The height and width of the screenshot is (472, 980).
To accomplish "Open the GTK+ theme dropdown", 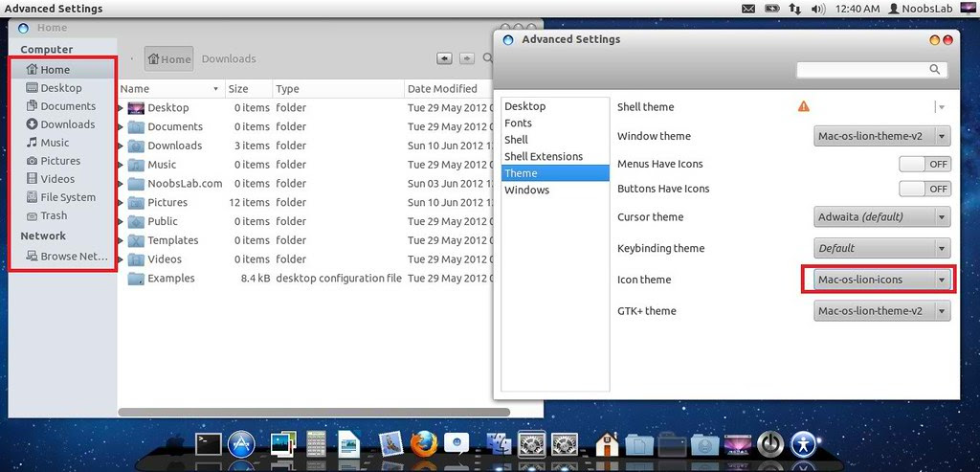I will pos(881,311).
